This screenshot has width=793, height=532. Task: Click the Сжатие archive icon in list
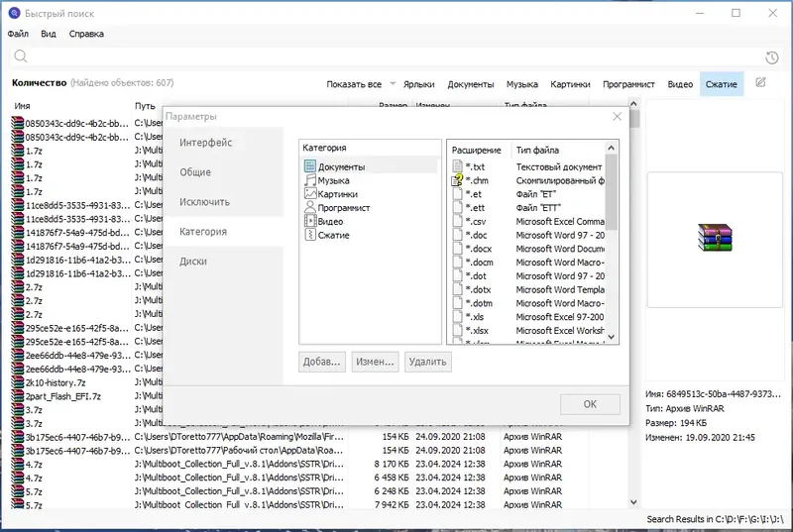(x=309, y=235)
